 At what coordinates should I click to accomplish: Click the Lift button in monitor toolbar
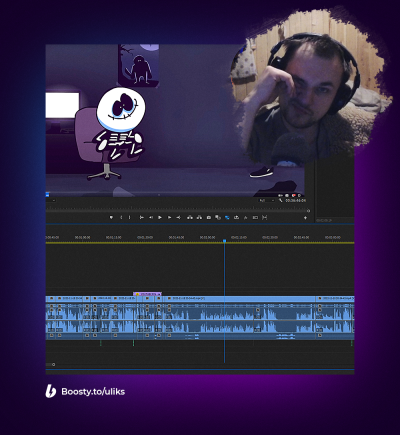(190, 217)
